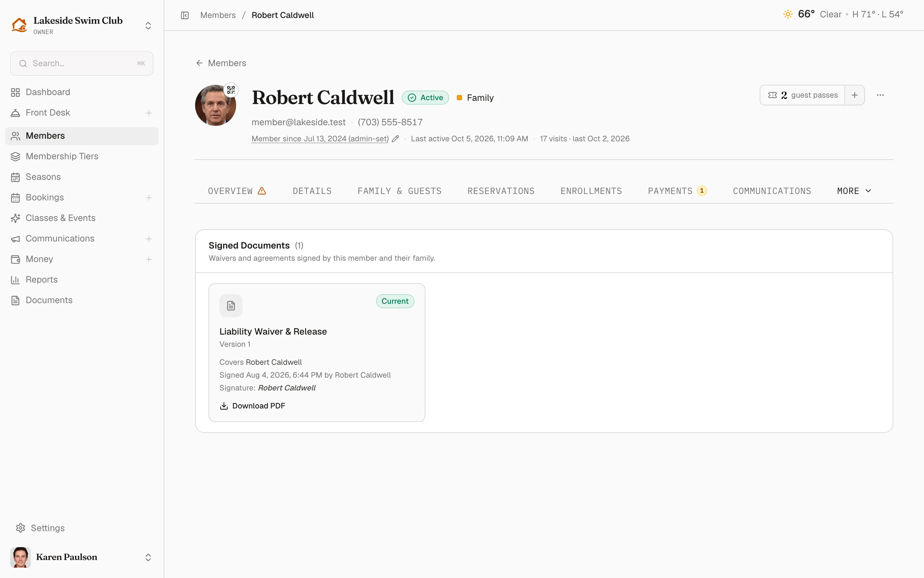Open the member QR code badge
This screenshot has width=924, height=578.
coord(231,90)
